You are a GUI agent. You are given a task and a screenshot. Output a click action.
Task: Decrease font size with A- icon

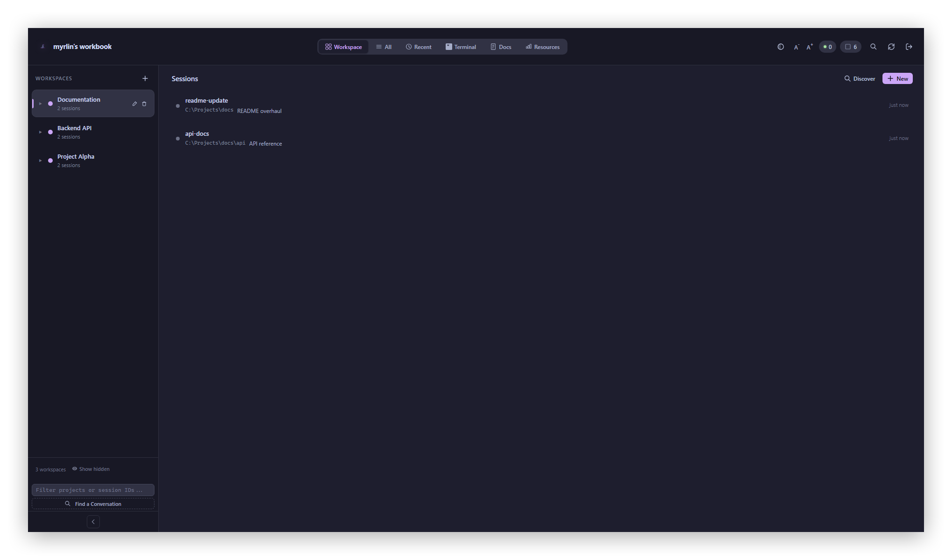[x=796, y=47]
